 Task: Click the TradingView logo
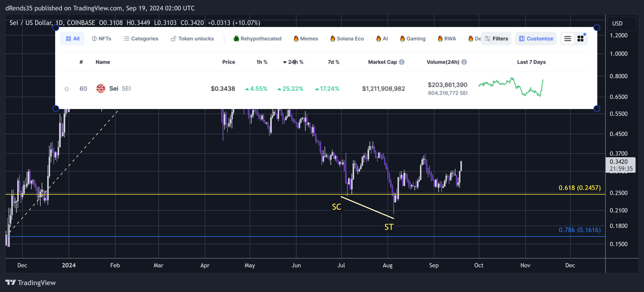coord(31,282)
